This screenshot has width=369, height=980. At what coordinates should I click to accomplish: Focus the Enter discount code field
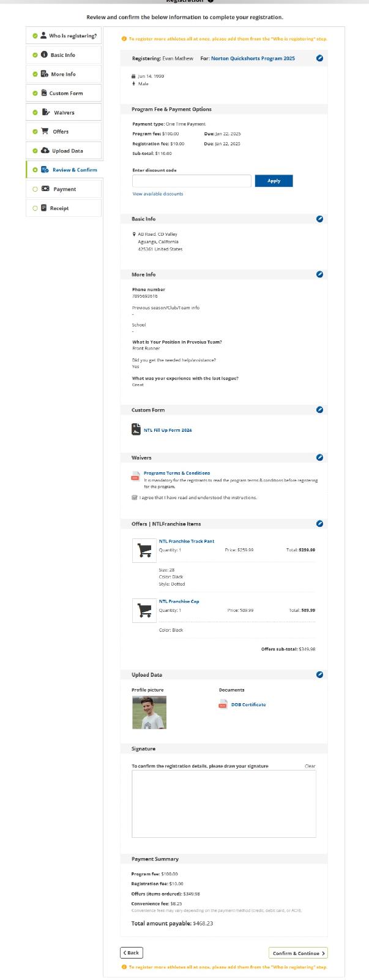(192, 181)
